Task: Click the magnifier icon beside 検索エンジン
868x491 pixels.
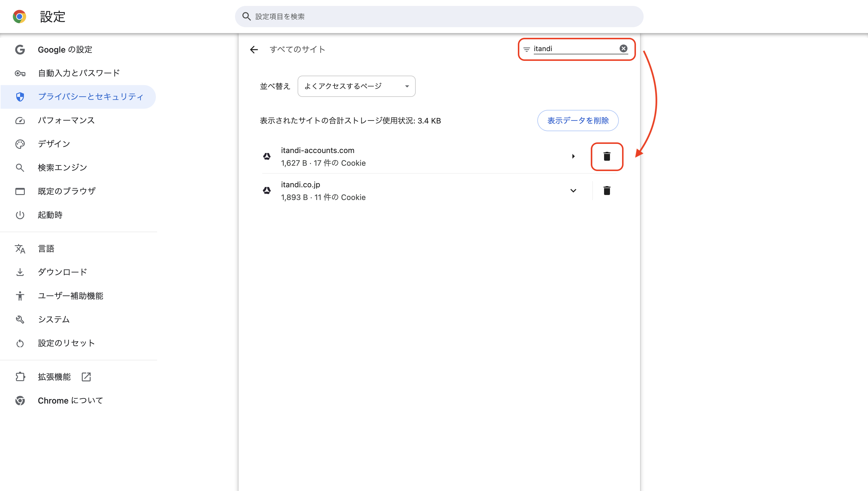Action: tap(20, 168)
